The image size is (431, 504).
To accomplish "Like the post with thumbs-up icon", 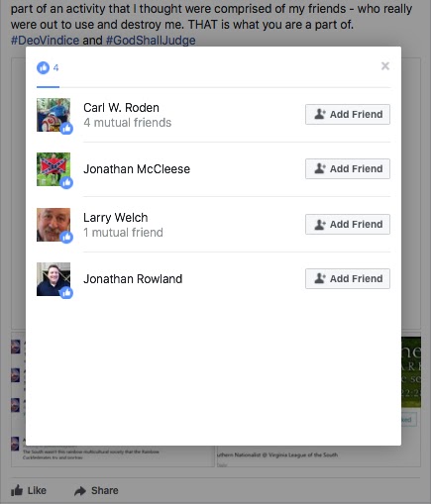I will click(x=29, y=490).
